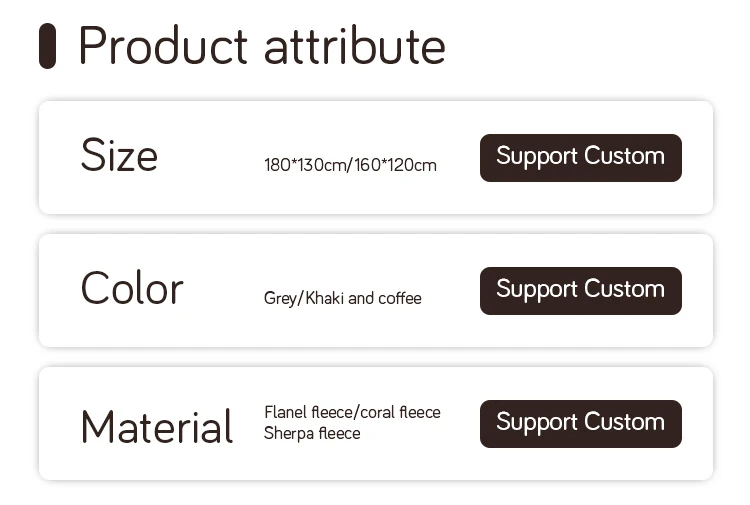Screen dimensions: 750x505
Task: Select the Material attribute card
Action: pyautogui.click(x=376, y=423)
